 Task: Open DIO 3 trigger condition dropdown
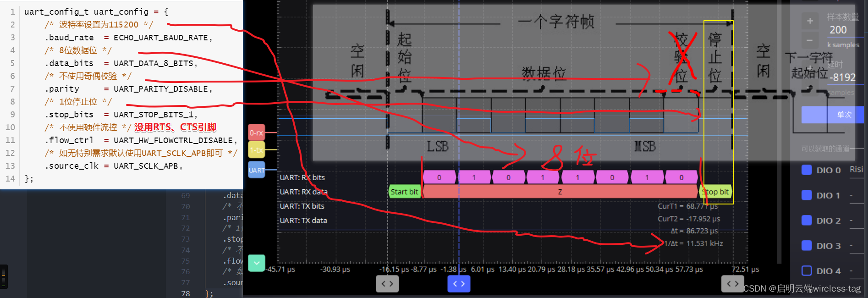click(856, 246)
